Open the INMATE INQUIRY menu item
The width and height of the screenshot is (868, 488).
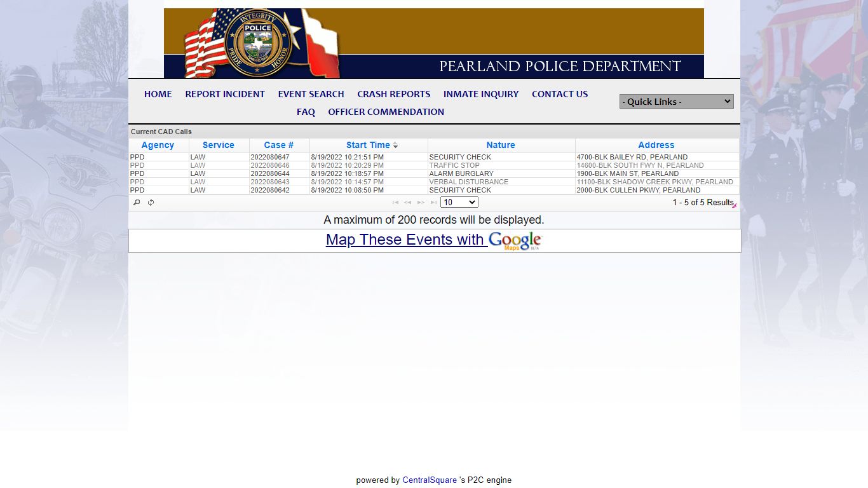click(x=481, y=94)
